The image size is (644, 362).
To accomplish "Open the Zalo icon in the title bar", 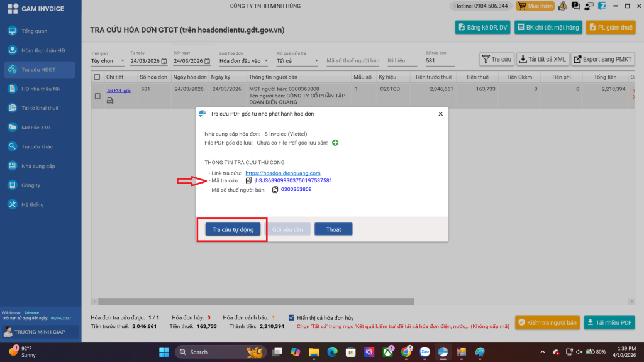I will [602, 6].
